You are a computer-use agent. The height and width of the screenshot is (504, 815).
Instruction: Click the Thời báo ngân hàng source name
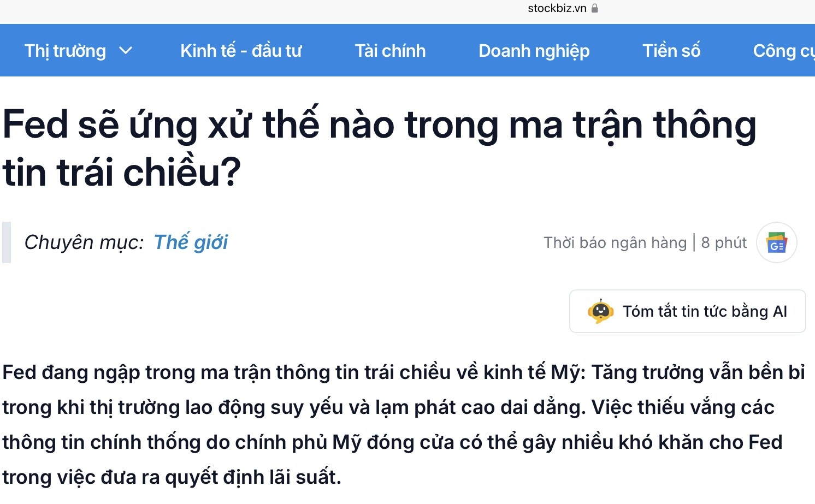tap(615, 242)
